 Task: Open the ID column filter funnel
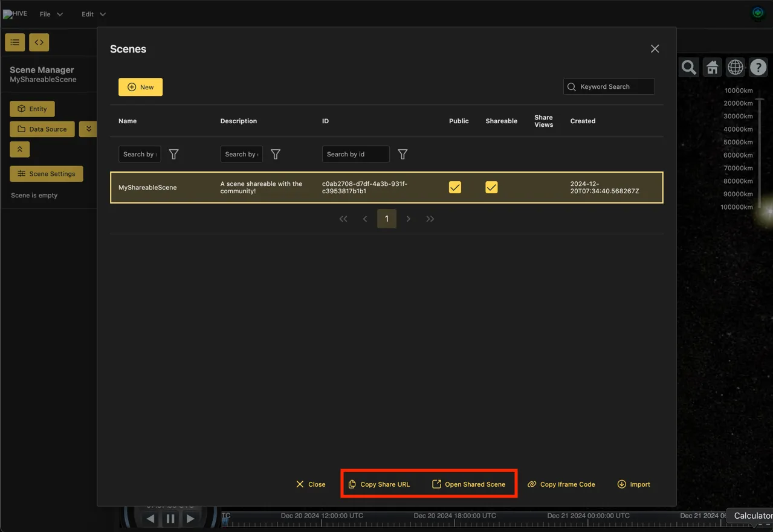402,154
